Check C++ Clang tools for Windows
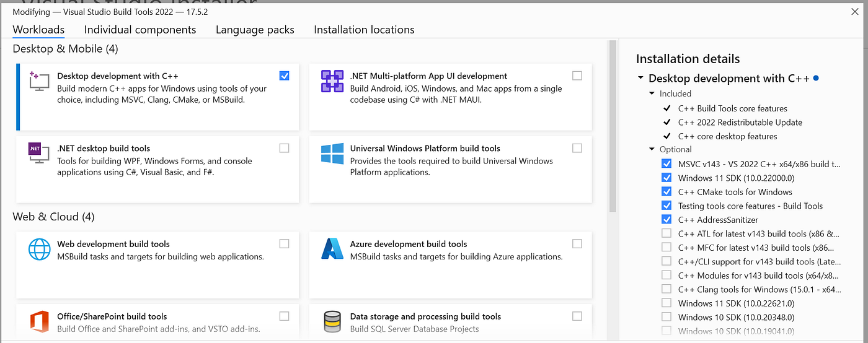 coord(666,289)
